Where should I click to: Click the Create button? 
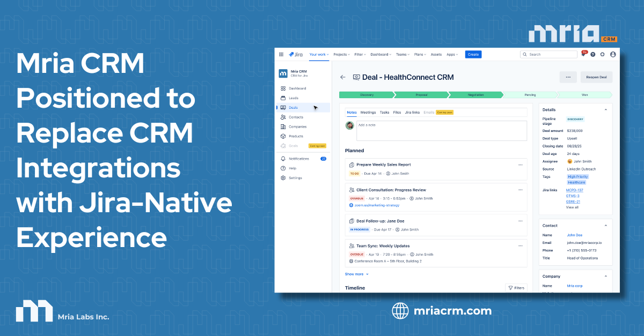pos(473,54)
